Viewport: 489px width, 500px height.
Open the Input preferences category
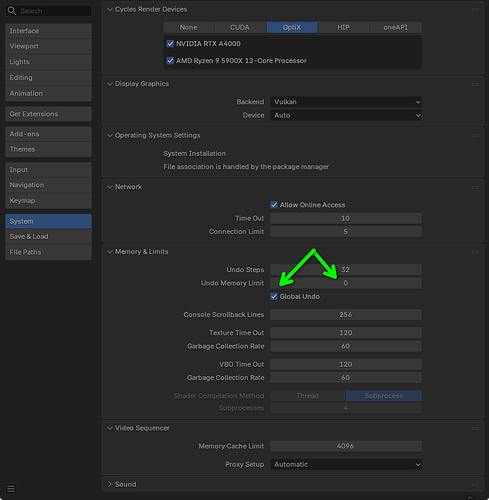(x=48, y=170)
